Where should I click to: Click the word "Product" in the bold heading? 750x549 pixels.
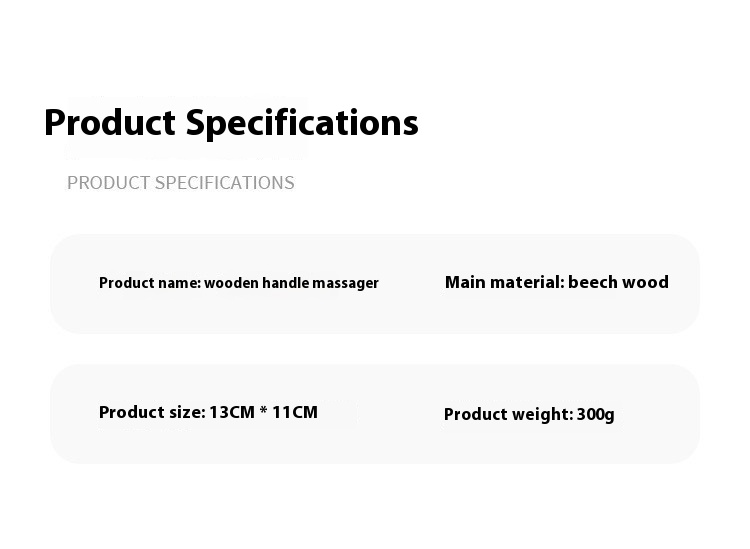[111, 123]
